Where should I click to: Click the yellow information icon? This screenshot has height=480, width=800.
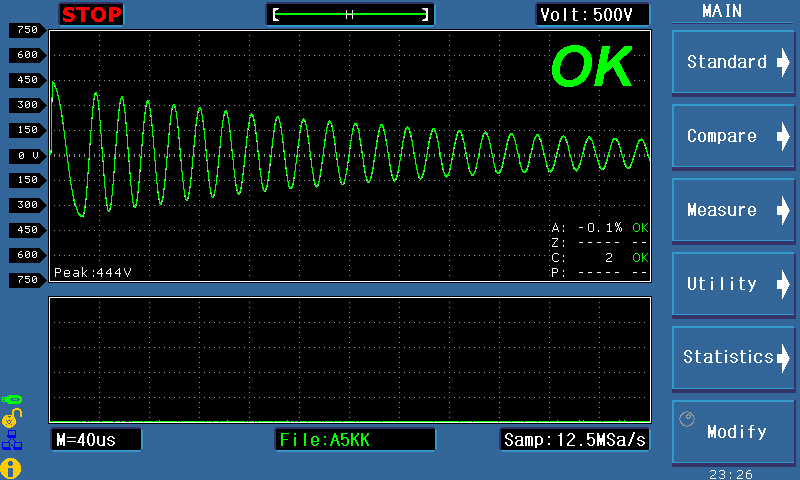(x=11, y=466)
